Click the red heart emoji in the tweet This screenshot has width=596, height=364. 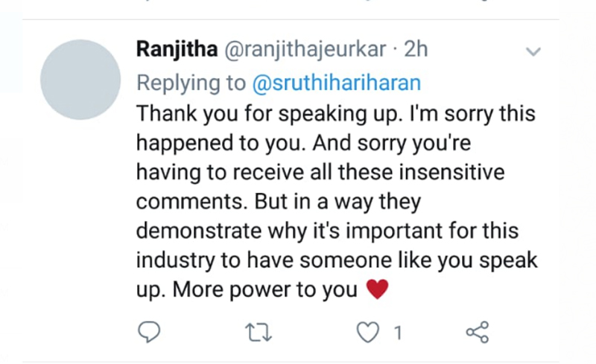pos(377,289)
